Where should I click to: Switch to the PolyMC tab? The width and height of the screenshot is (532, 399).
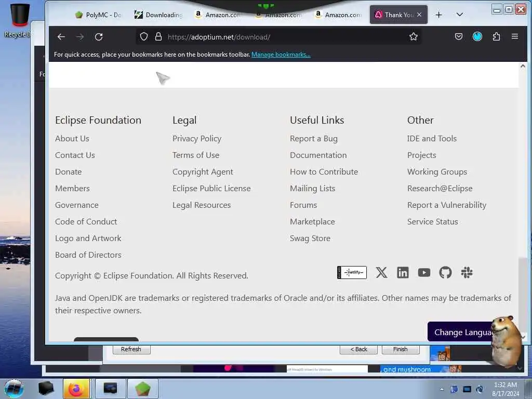[x=98, y=15]
